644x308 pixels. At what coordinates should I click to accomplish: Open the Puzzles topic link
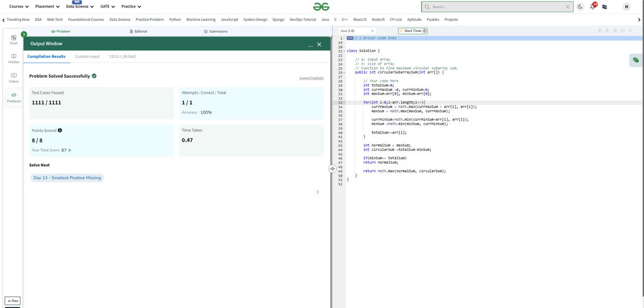tap(433, 19)
